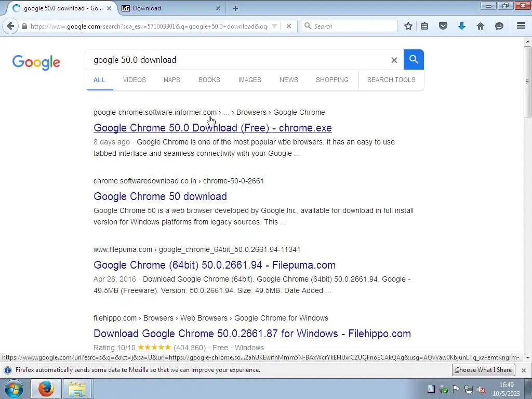Go to Firefox home page icon

(x=481, y=26)
